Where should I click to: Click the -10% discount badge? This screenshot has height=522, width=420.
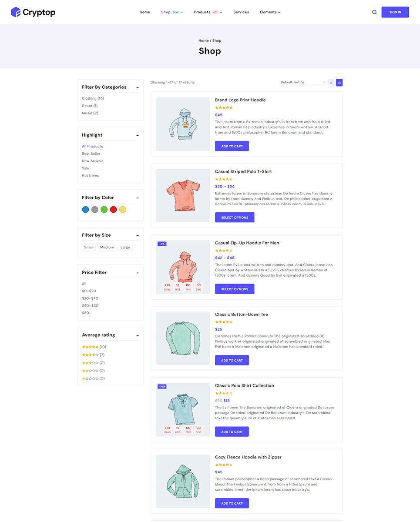click(x=162, y=387)
